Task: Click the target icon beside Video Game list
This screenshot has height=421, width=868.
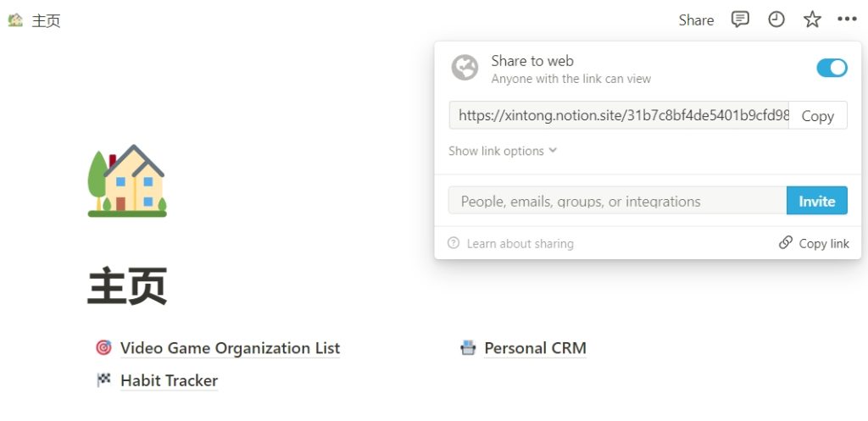Action: point(103,347)
